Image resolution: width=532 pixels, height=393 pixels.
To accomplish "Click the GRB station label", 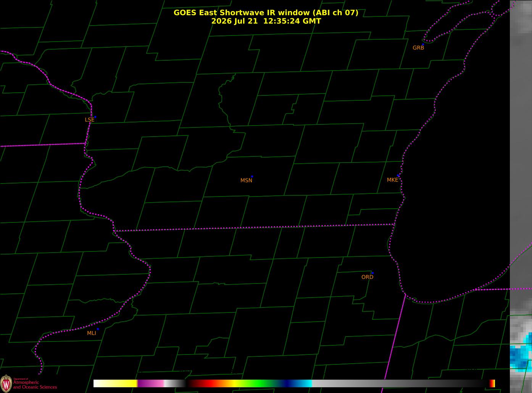I will coord(418,48).
